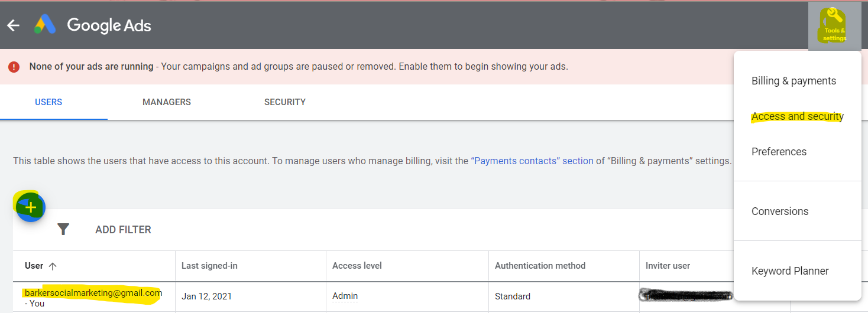Add a new user with the plus button

click(31, 207)
